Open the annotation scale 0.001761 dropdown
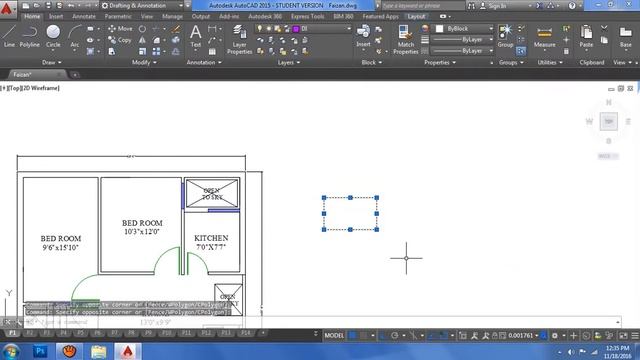Viewport: 640px width, 360px height. click(523, 336)
